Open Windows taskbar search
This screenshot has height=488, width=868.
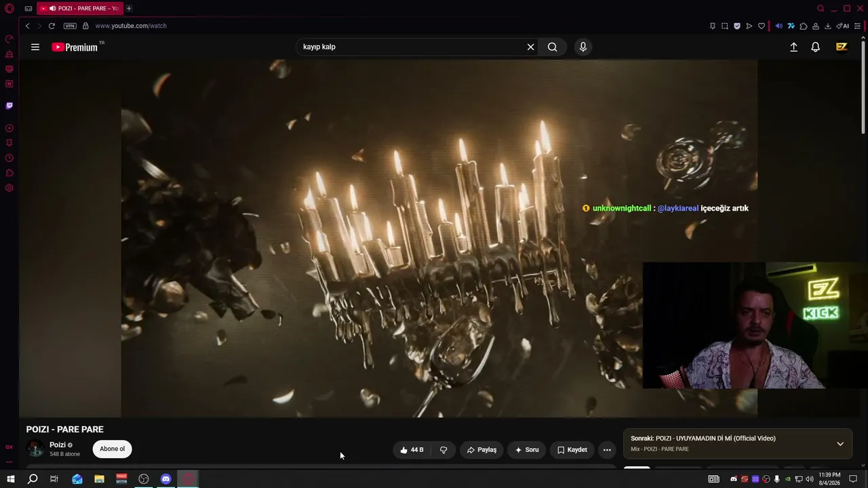[x=32, y=479]
